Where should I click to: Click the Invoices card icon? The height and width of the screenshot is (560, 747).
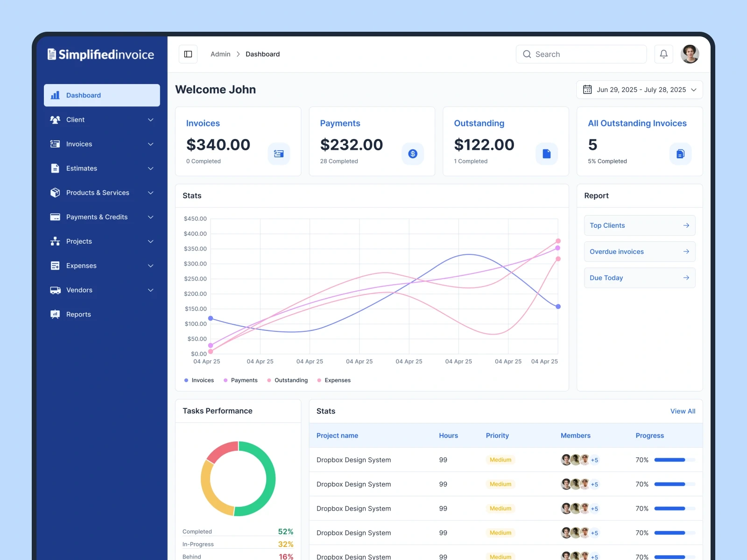click(x=279, y=154)
